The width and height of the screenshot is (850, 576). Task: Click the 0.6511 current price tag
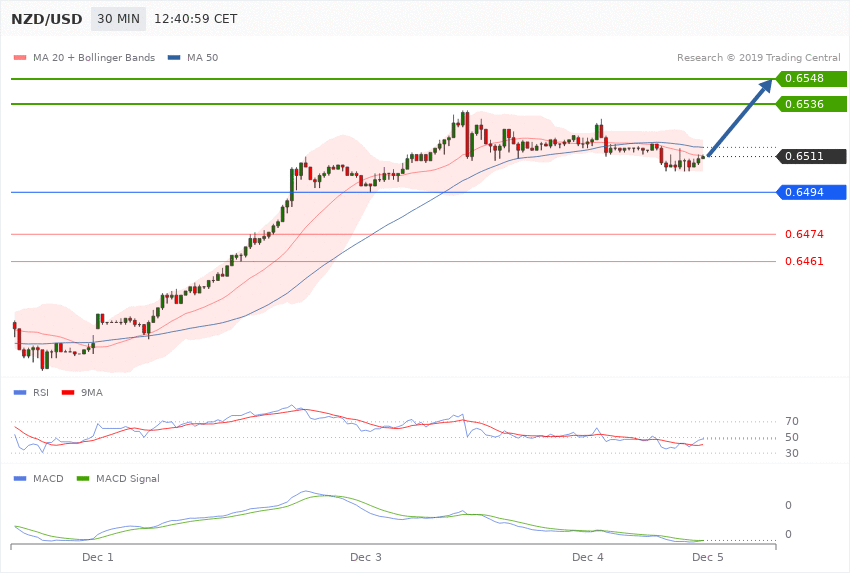coord(812,156)
